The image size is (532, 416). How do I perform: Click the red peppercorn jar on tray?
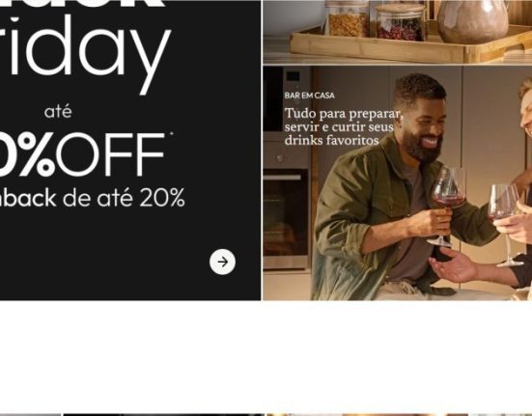click(401, 22)
